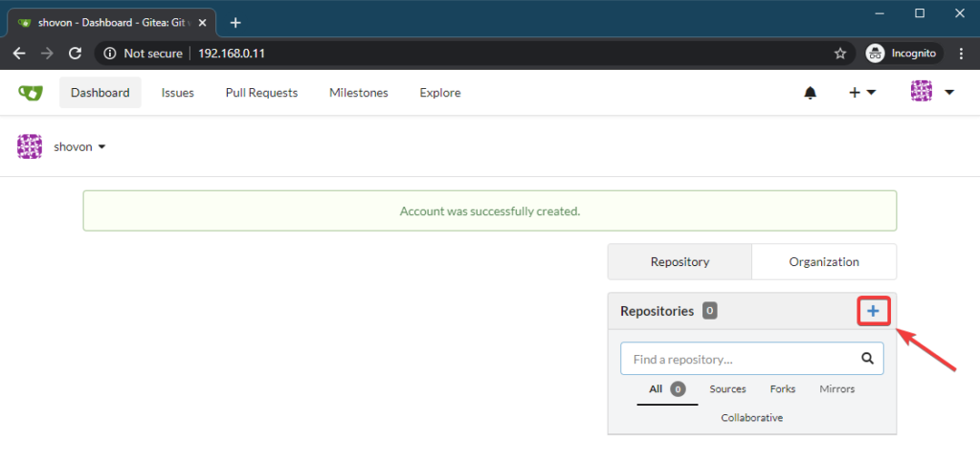The width and height of the screenshot is (980, 464).
Task: Open the Issues menu item
Action: tap(177, 93)
